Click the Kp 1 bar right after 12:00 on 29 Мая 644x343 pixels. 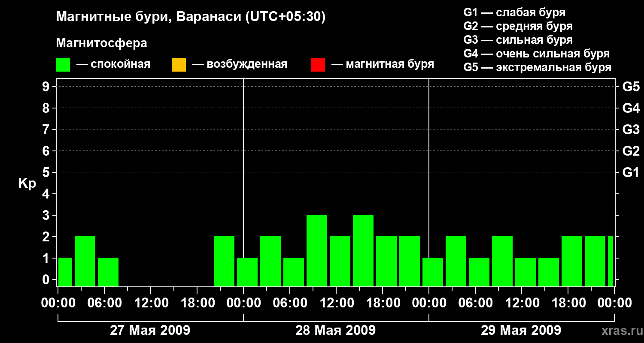[x=526, y=272]
